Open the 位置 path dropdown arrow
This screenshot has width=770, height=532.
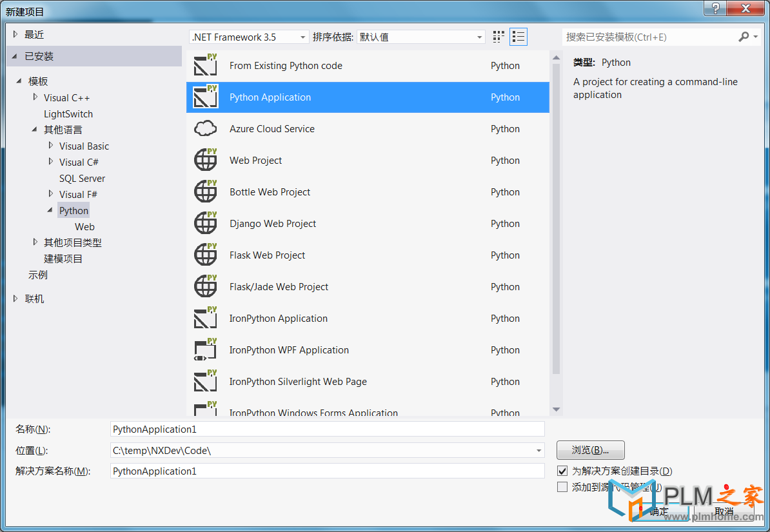[538, 451]
